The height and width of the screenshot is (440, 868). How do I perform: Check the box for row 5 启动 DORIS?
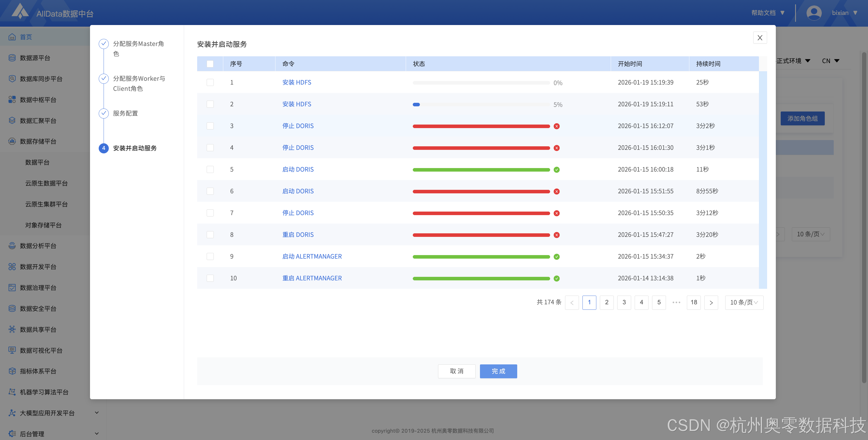tap(210, 169)
